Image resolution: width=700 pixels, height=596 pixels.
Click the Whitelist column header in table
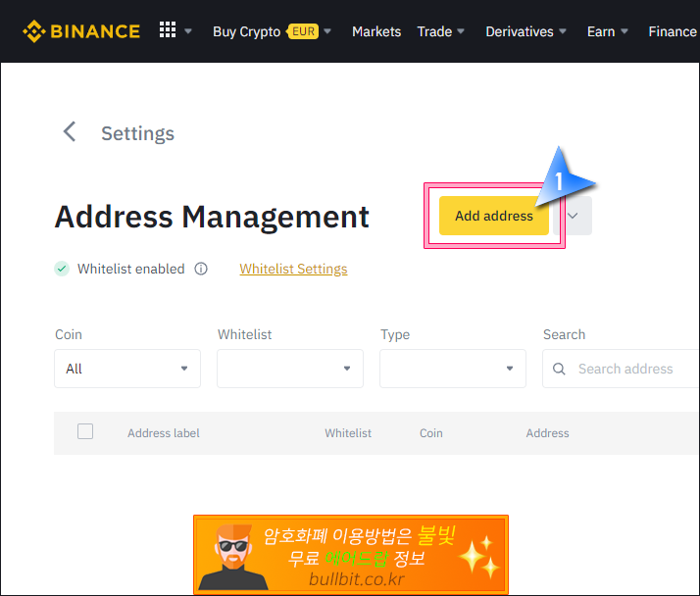click(x=348, y=433)
